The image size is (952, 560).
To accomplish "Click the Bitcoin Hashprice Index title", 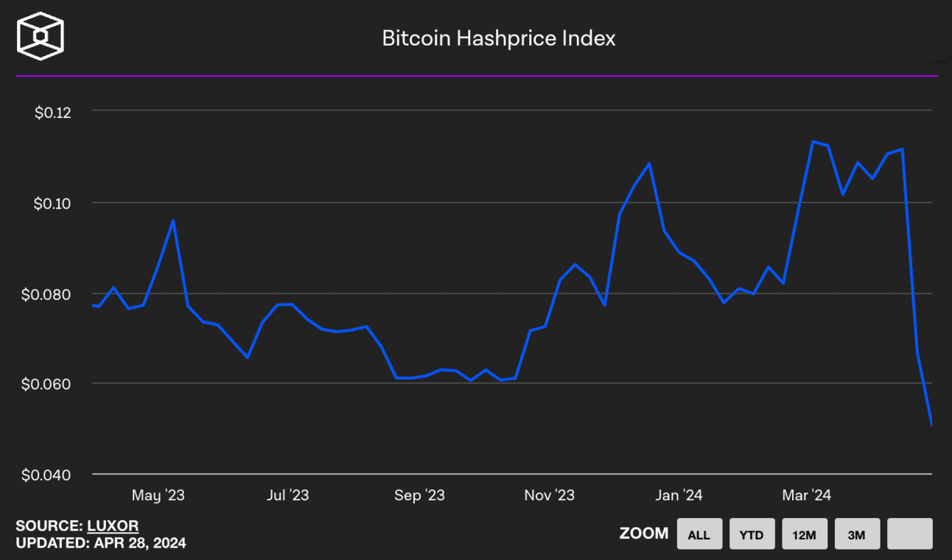I will pos(497,38).
